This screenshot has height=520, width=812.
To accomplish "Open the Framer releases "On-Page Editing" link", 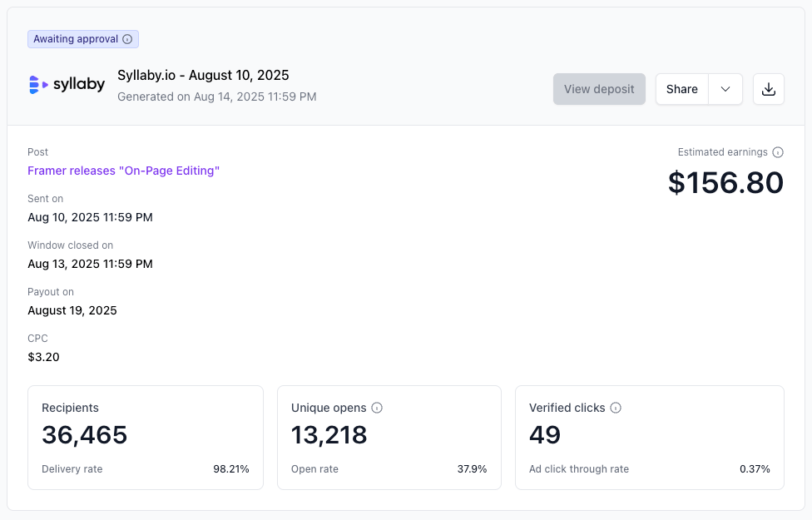I will tap(124, 171).
